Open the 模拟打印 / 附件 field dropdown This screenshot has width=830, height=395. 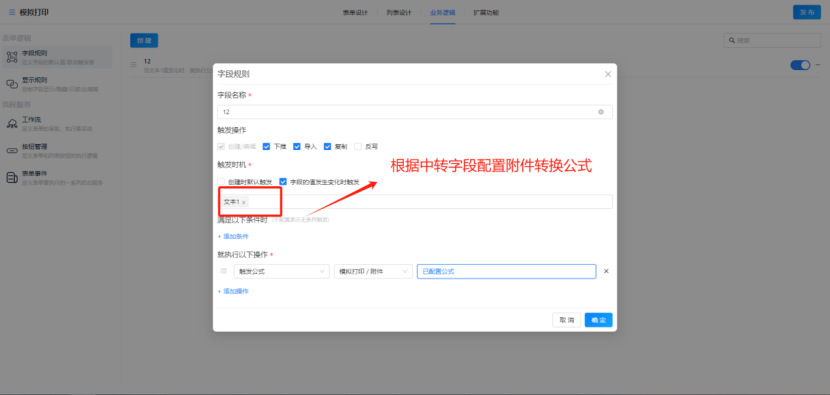373,271
